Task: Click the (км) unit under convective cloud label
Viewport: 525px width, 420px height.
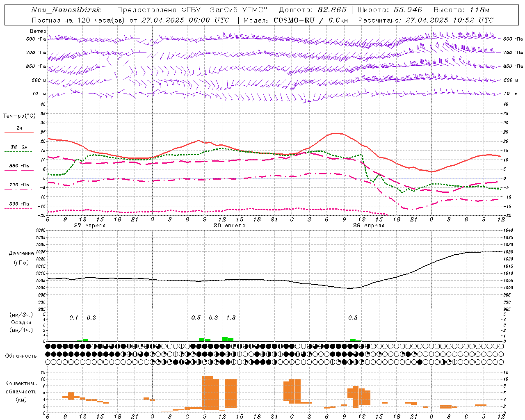Action: tap(21, 399)
